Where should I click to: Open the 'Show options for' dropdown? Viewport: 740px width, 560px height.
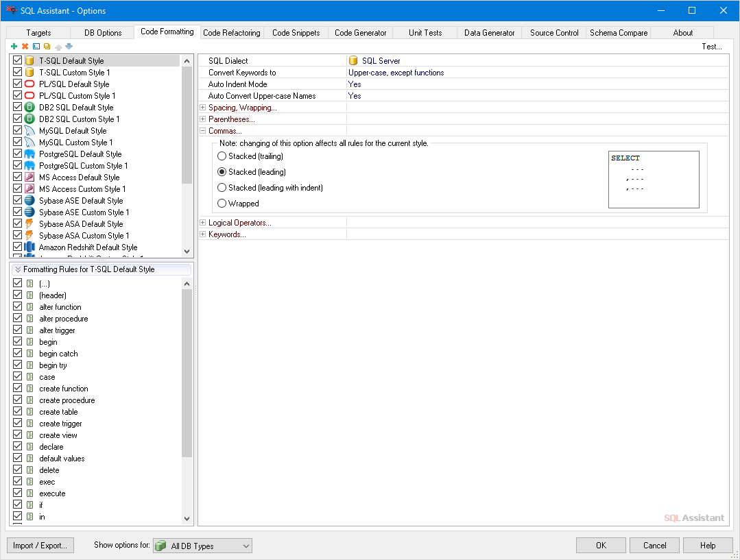202,546
